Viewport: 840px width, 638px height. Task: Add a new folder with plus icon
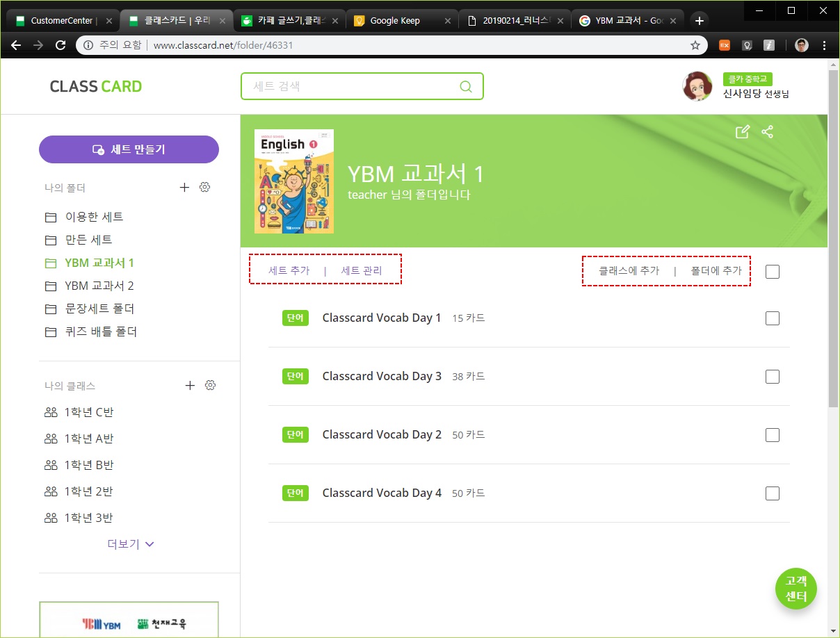click(184, 187)
